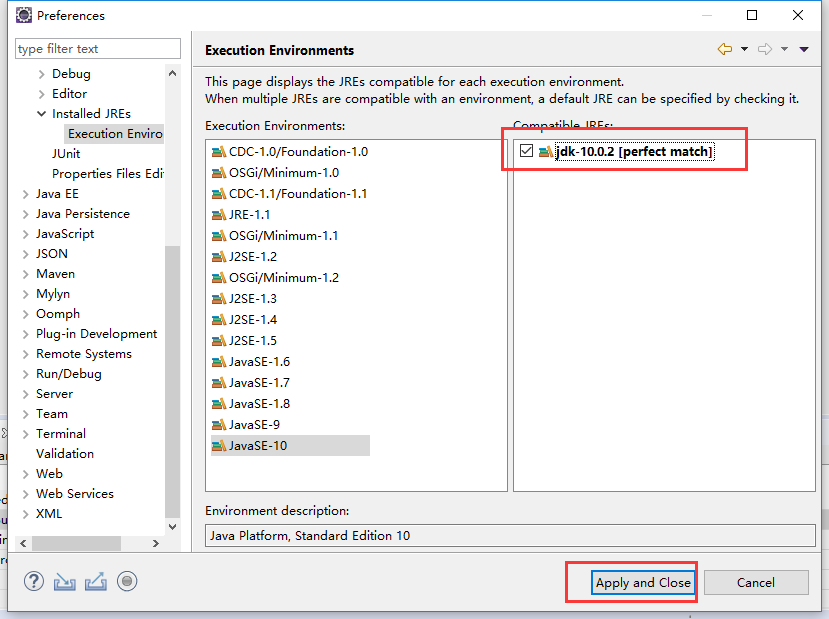Select the XML category

tap(49, 514)
